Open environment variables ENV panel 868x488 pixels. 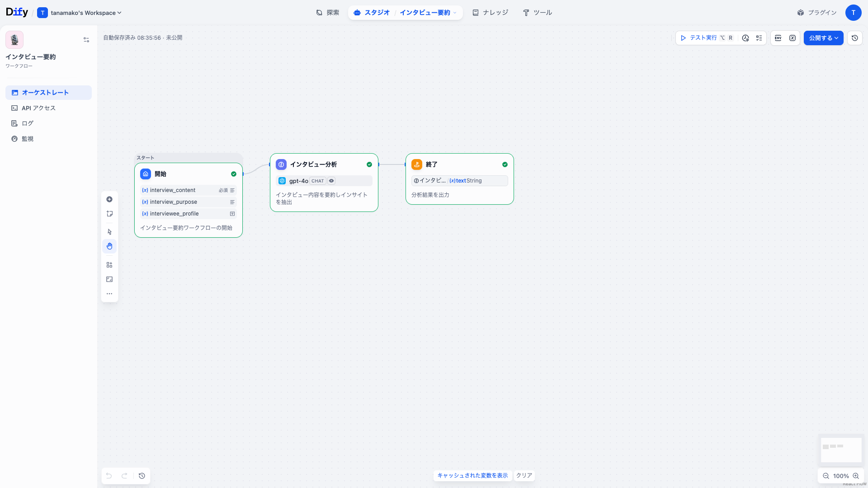pos(778,38)
